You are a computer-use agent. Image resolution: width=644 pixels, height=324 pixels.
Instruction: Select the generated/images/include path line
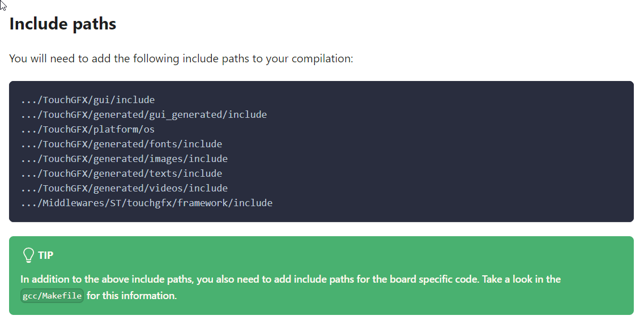[x=124, y=159]
